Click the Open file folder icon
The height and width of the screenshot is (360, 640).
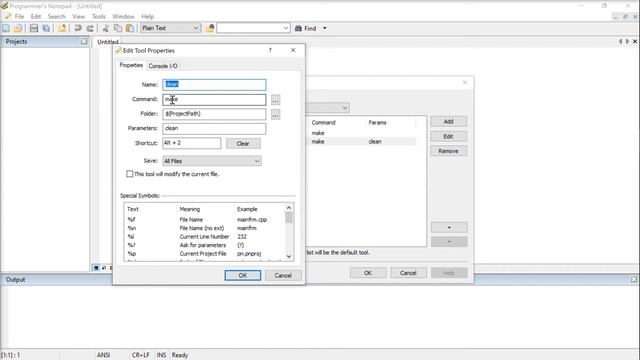pyautogui.click(x=18, y=28)
